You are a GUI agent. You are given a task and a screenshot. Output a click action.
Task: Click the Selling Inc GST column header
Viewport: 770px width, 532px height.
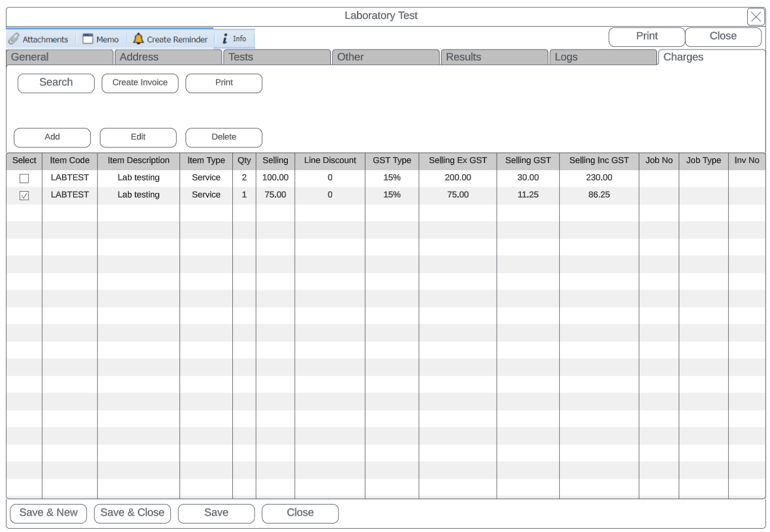click(598, 160)
